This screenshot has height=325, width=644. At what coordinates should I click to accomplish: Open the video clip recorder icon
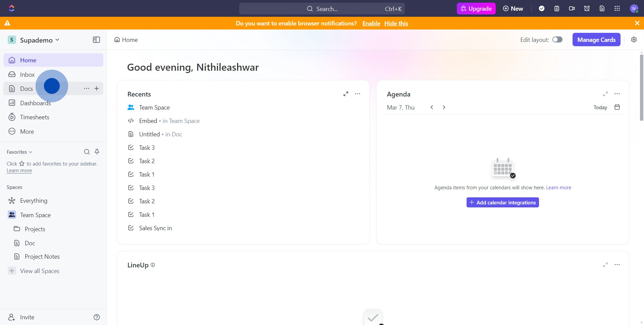click(572, 8)
